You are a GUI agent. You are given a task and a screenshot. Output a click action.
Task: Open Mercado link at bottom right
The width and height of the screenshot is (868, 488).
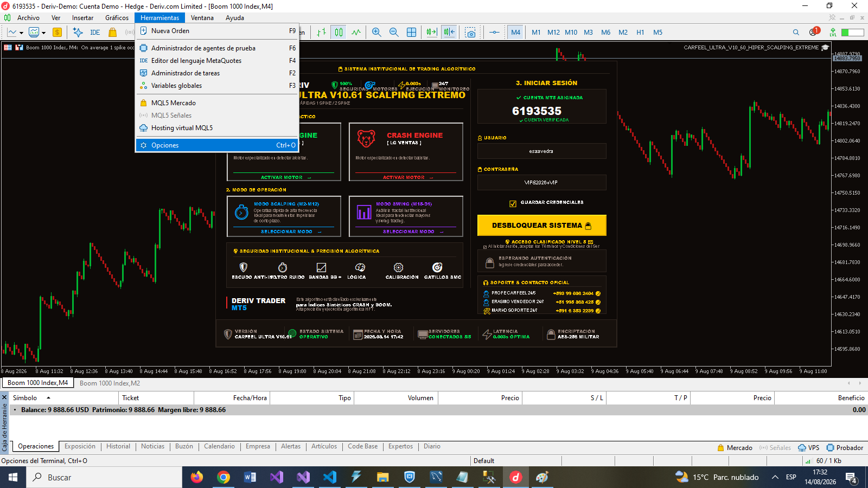[735, 448]
